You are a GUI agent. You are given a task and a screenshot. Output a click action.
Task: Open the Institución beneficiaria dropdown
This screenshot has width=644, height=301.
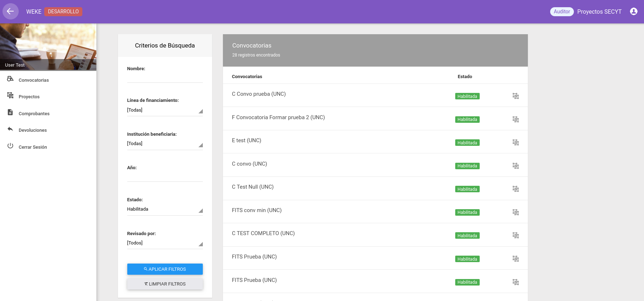pos(165,144)
